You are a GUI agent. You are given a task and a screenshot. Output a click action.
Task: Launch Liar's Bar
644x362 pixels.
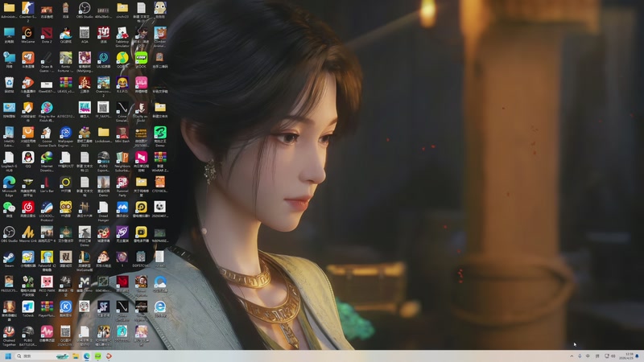tap(47, 183)
